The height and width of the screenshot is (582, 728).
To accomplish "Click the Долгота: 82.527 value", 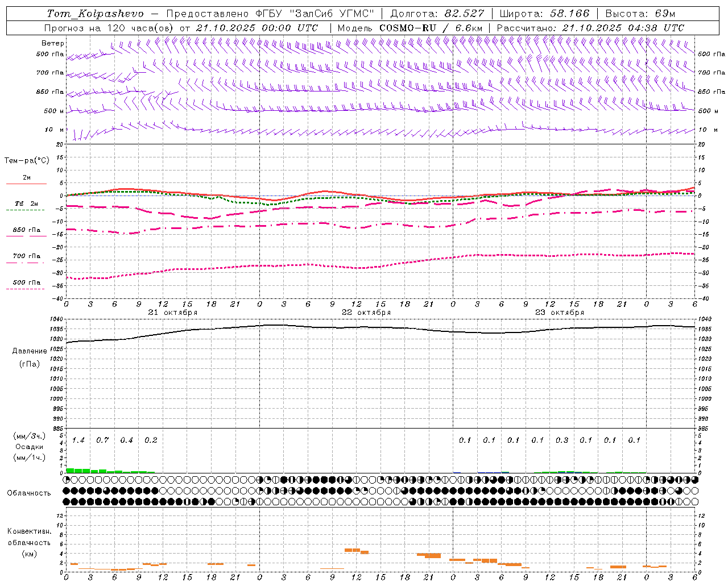I will pyautogui.click(x=437, y=14).
